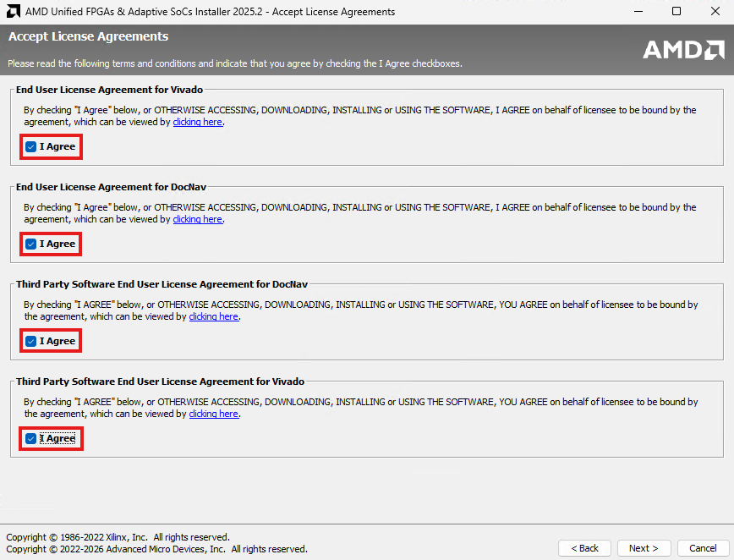Toggle I Agree for Third Party Vivado agreement
Image resolution: width=734 pixels, height=560 pixels.
[x=31, y=439]
